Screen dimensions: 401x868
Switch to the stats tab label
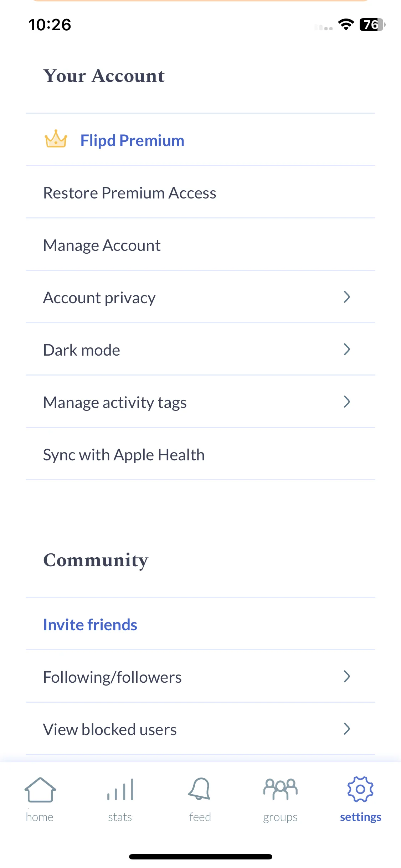coord(120,817)
